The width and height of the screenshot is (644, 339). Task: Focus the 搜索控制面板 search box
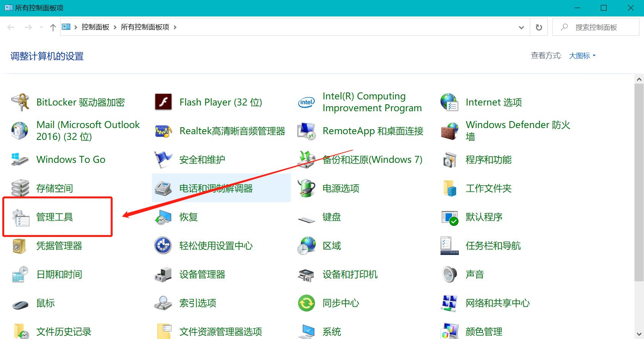pos(596,28)
